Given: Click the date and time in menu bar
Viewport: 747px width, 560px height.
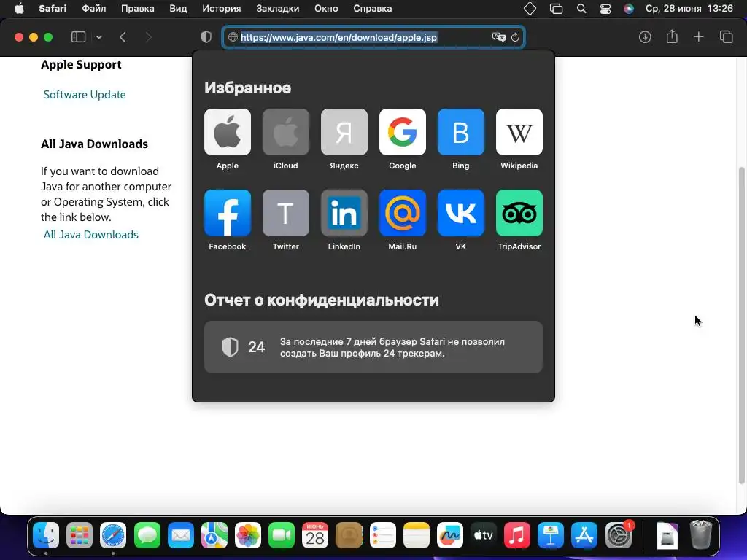Looking at the screenshot, I should pyautogui.click(x=689, y=9).
